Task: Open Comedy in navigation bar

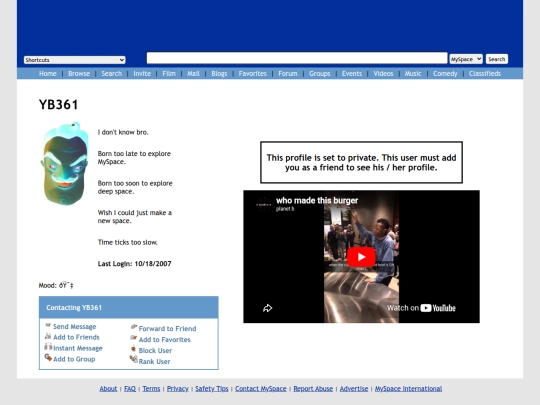Action: pyautogui.click(x=445, y=74)
